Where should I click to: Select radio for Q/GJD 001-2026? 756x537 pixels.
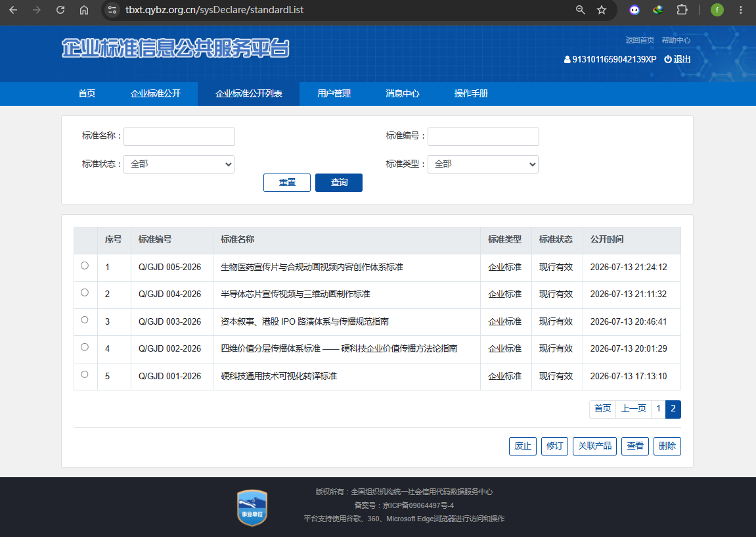[85, 375]
